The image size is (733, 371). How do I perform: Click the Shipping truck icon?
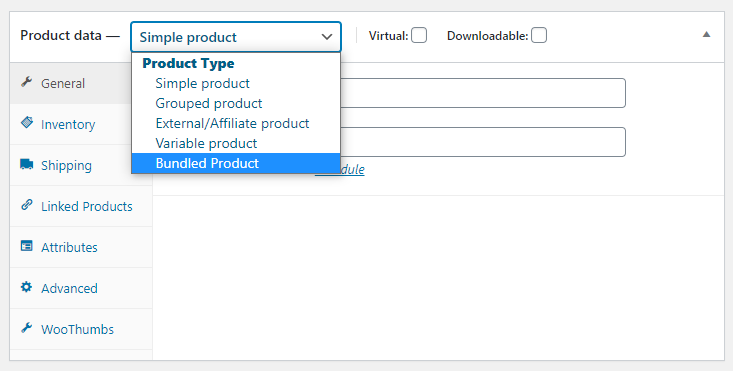[27, 164]
